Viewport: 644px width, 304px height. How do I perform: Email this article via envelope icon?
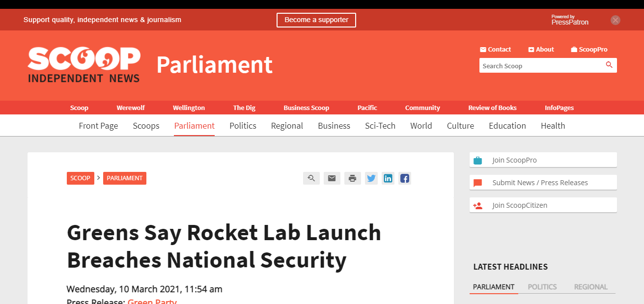[332, 178]
